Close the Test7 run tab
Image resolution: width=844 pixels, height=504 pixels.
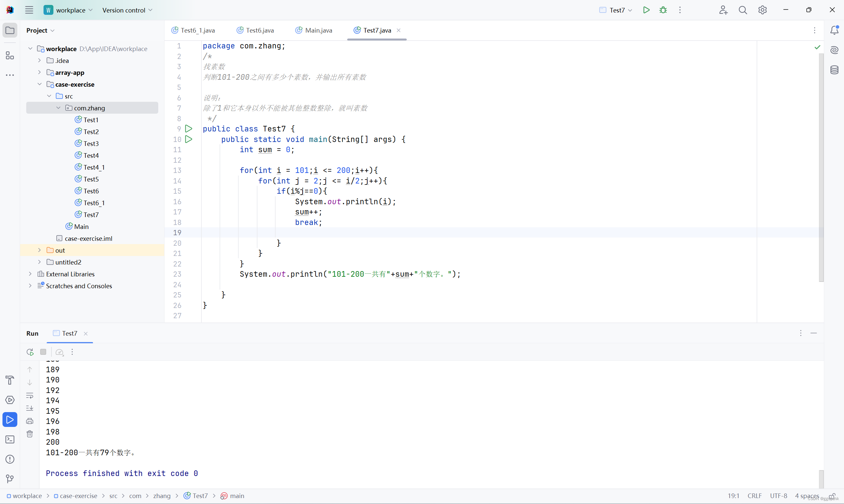(x=86, y=333)
